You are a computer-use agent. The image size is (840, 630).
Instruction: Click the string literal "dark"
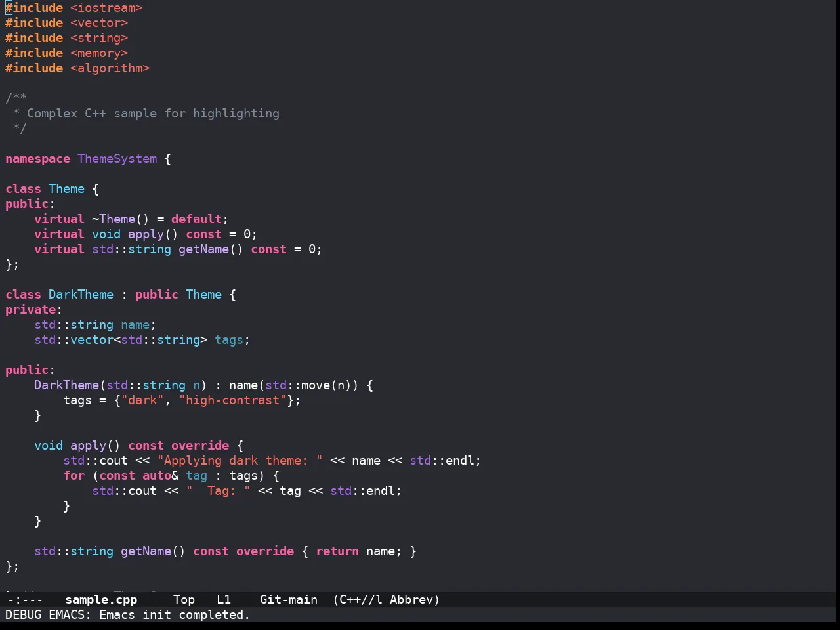(142, 400)
